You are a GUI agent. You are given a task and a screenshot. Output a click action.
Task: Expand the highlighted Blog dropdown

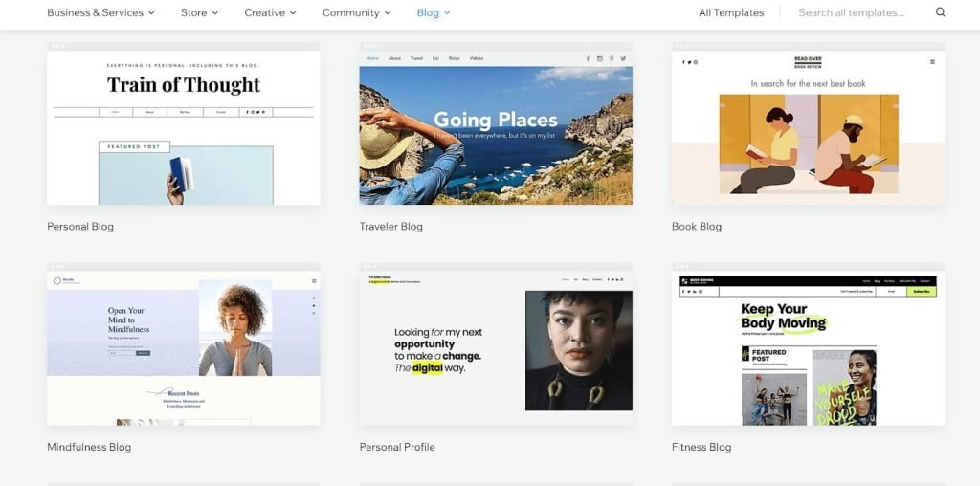pos(434,12)
